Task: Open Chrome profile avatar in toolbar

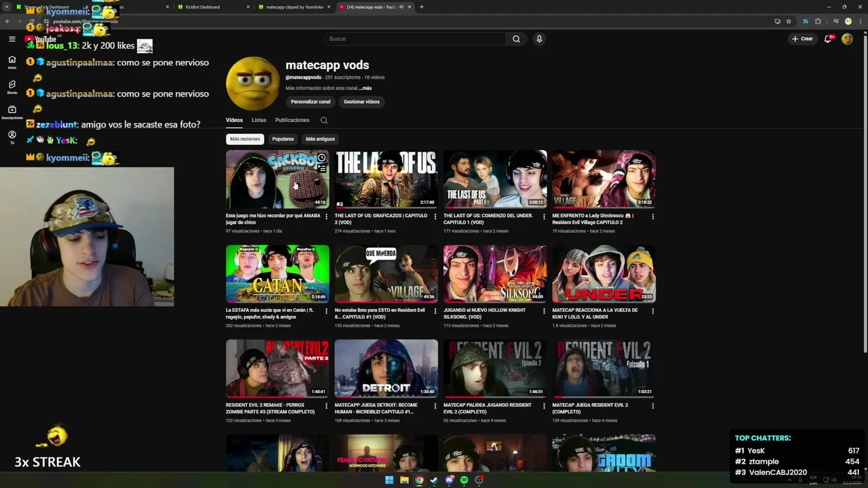Action: [848, 21]
